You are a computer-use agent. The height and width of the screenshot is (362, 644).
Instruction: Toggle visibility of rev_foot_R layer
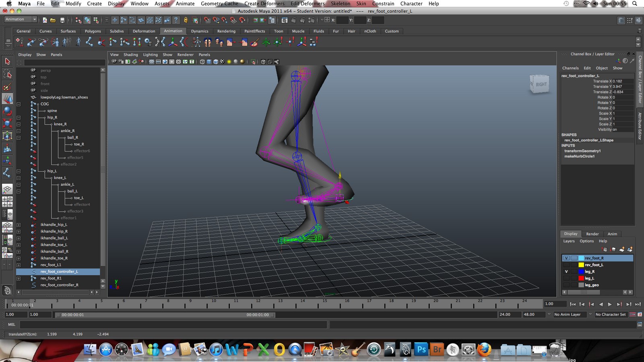(x=566, y=258)
